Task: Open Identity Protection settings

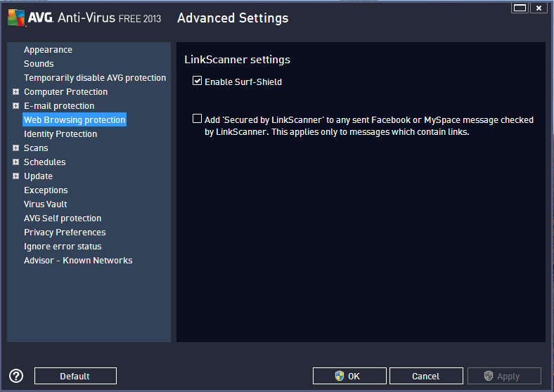Action: [x=60, y=134]
